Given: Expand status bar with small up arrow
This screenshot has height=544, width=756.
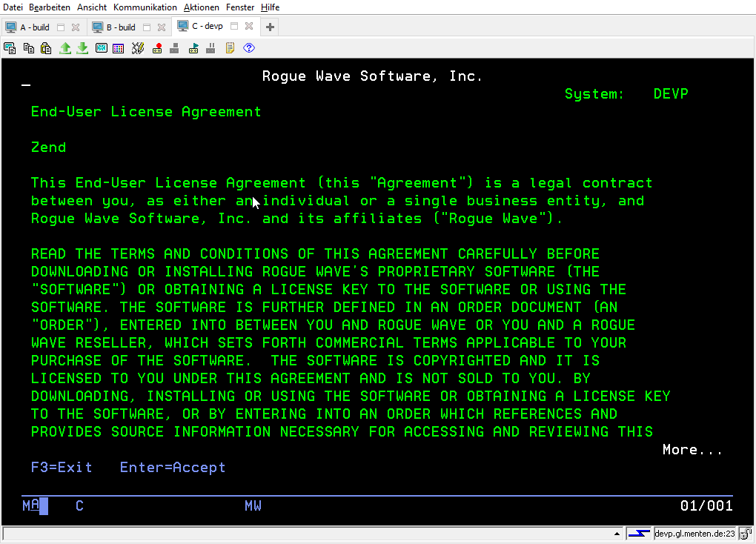Looking at the screenshot, I should tap(617, 534).
